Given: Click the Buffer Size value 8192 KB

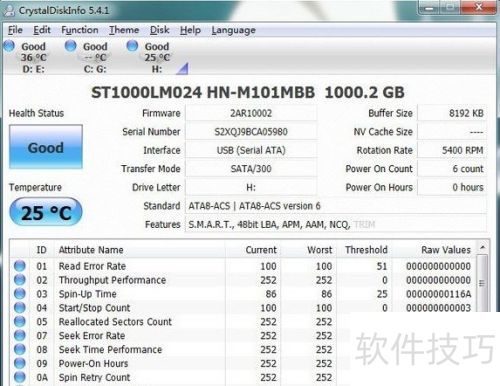Looking at the screenshot, I should point(452,113).
